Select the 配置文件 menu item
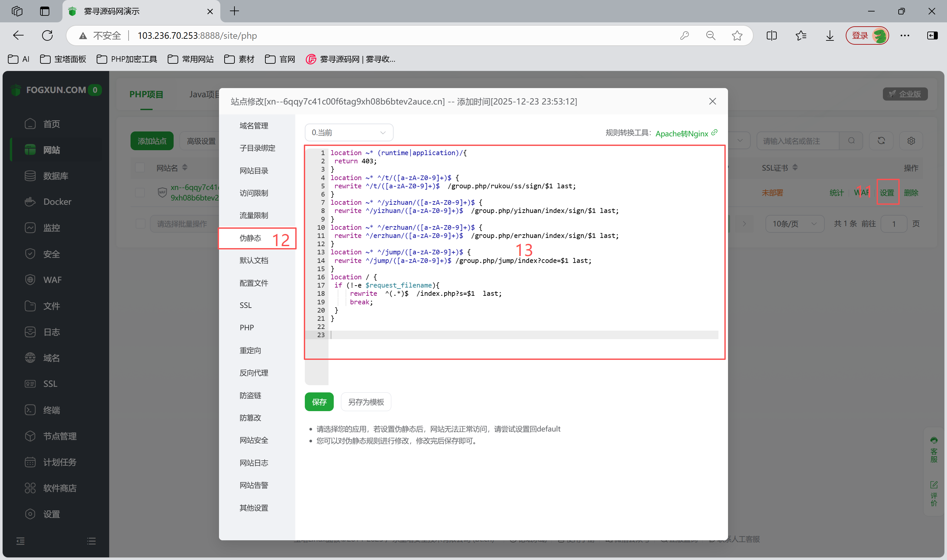Image resolution: width=947 pixels, height=560 pixels. click(254, 283)
